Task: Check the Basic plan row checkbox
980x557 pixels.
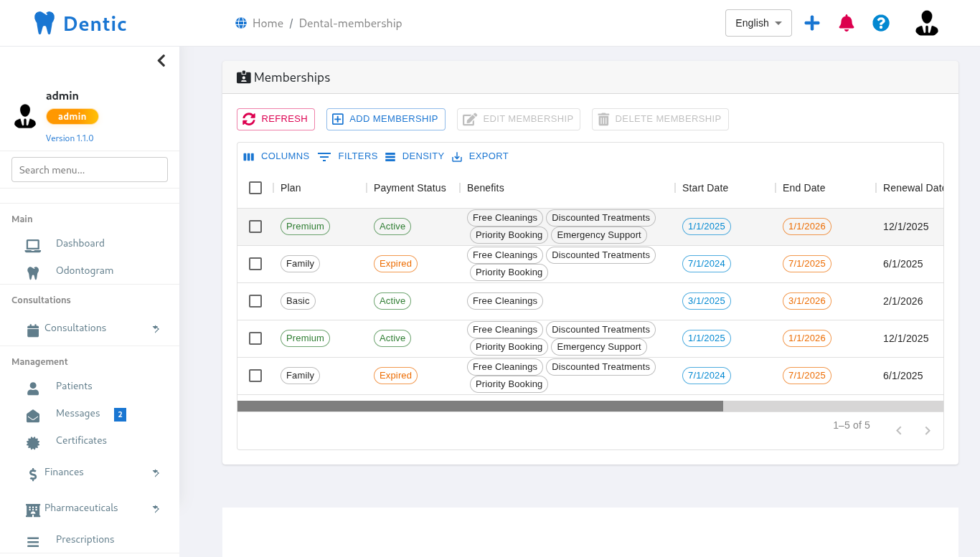Action: click(x=255, y=301)
